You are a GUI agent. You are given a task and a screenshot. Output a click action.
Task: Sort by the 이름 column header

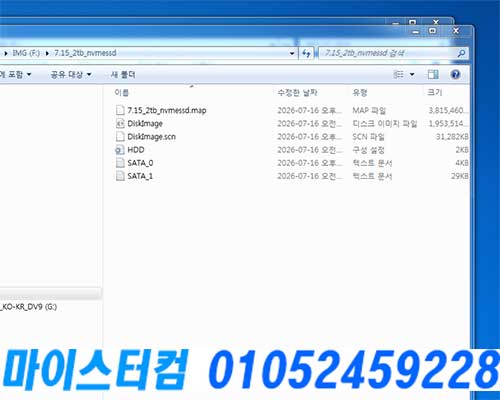point(121,93)
